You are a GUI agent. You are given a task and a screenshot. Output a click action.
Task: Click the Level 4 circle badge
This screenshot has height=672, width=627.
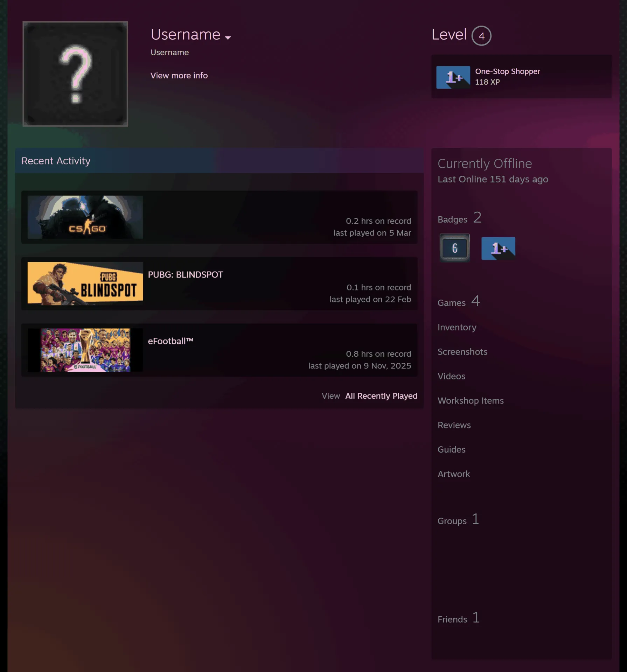(x=481, y=36)
